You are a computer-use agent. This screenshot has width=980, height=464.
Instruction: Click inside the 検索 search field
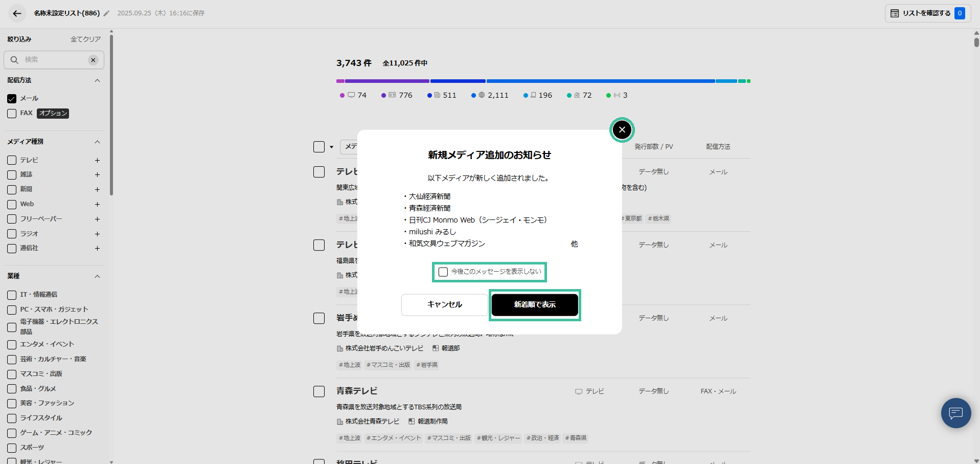point(51,60)
